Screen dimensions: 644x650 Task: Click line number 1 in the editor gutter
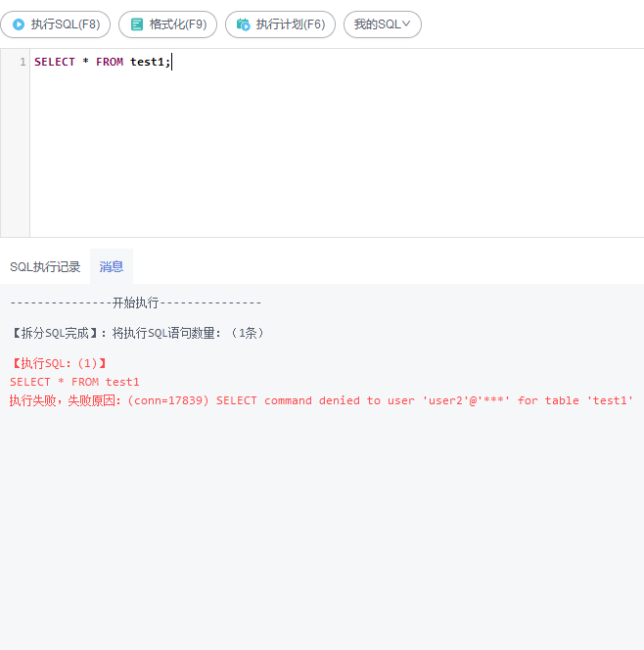point(23,62)
